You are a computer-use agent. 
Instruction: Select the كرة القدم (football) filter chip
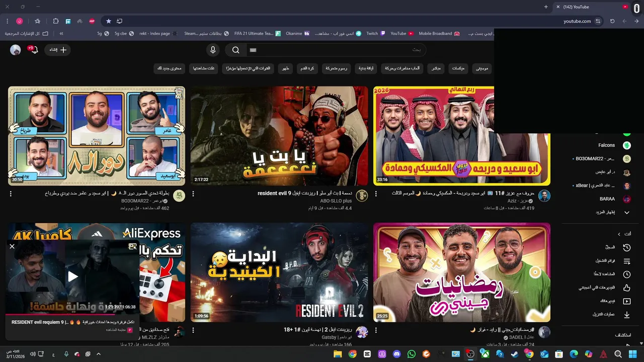tap(308, 68)
